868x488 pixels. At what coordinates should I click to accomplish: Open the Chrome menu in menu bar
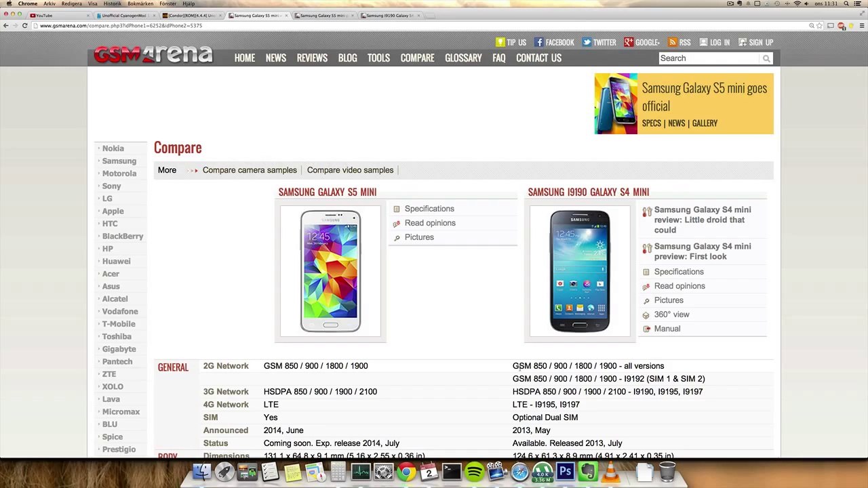(x=28, y=3)
